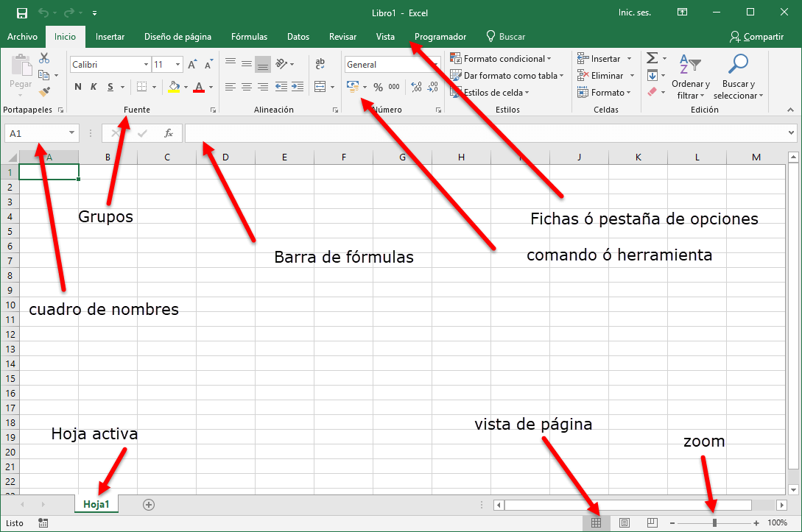Open the Fórmulas ribbon tab
The image size is (802, 532).
[x=249, y=37]
